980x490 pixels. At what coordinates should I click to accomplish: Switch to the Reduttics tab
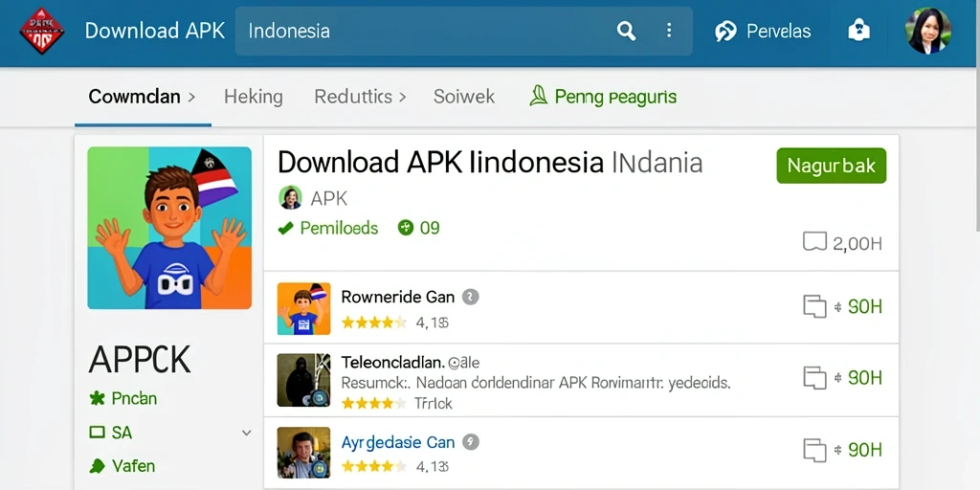pyautogui.click(x=353, y=97)
